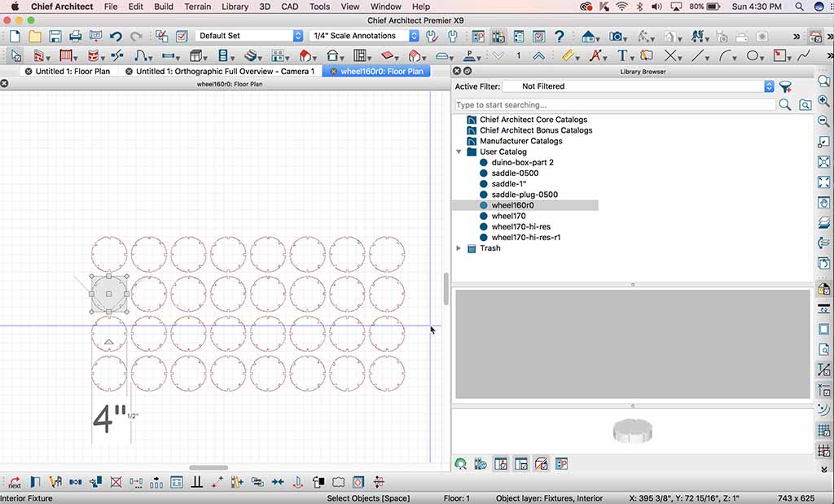Open the CAD menu

(x=290, y=7)
